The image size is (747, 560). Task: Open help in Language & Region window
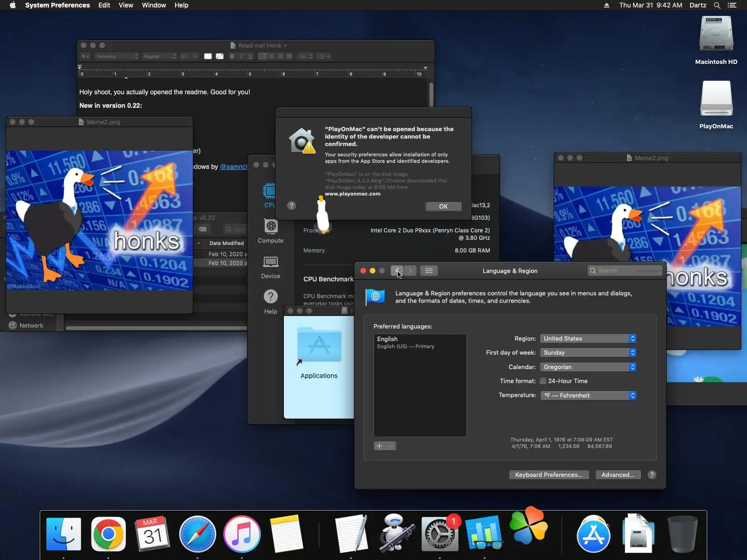point(652,475)
